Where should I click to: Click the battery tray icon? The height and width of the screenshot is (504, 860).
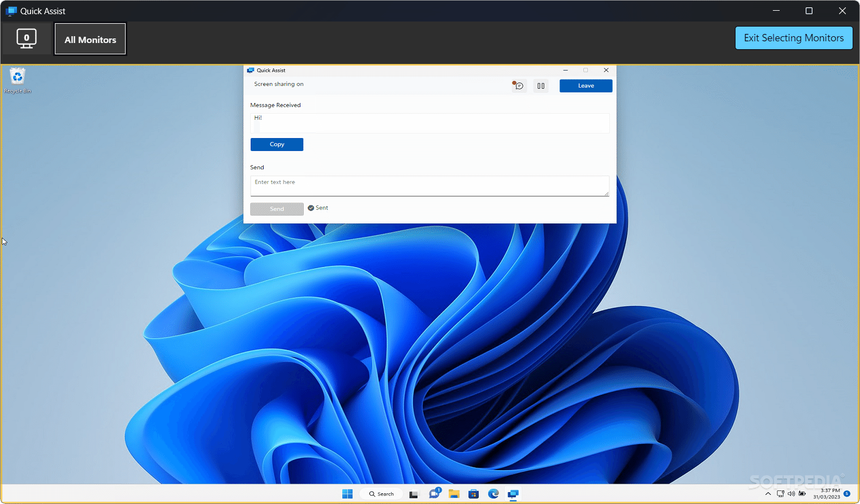(802, 494)
